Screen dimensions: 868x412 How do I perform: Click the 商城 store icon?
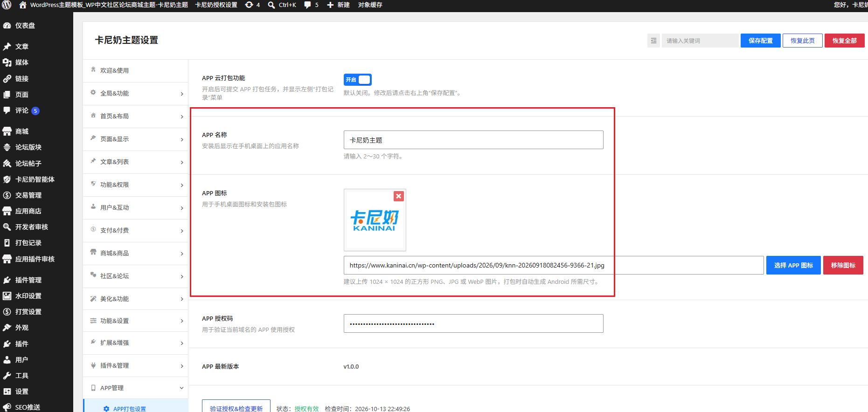click(7, 131)
